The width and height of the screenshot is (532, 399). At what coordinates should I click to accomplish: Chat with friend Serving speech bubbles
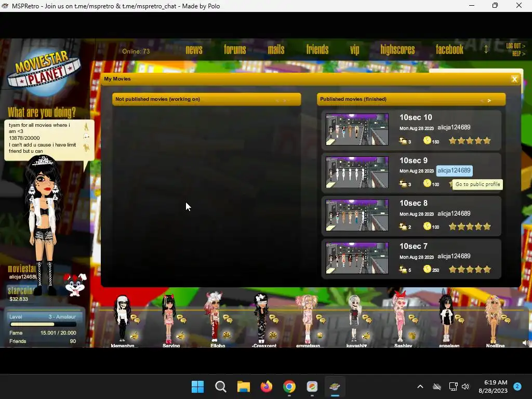click(x=182, y=319)
